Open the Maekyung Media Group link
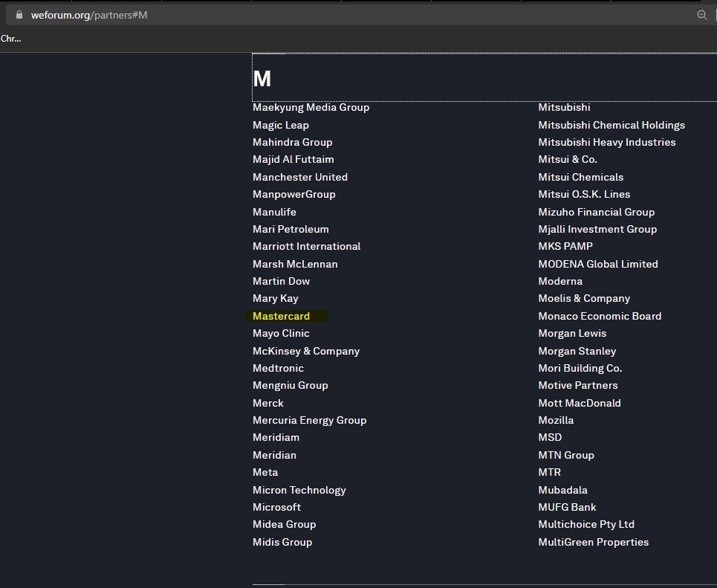The width and height of the screenshot is (717, 588). pos(311,107)
